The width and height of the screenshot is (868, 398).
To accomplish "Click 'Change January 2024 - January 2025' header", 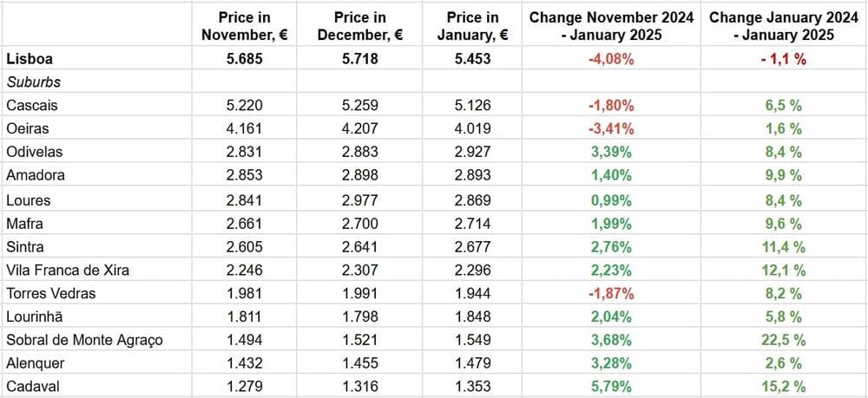I will click(783, 26).
